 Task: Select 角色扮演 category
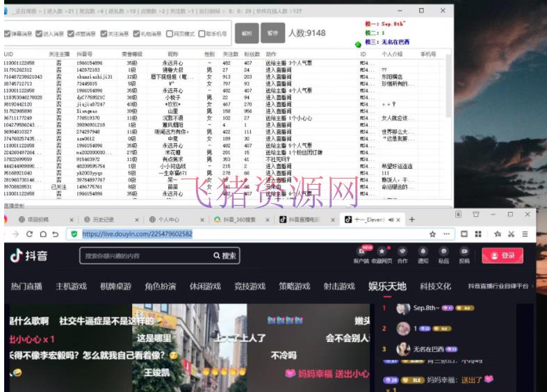[x=161, y=286]
